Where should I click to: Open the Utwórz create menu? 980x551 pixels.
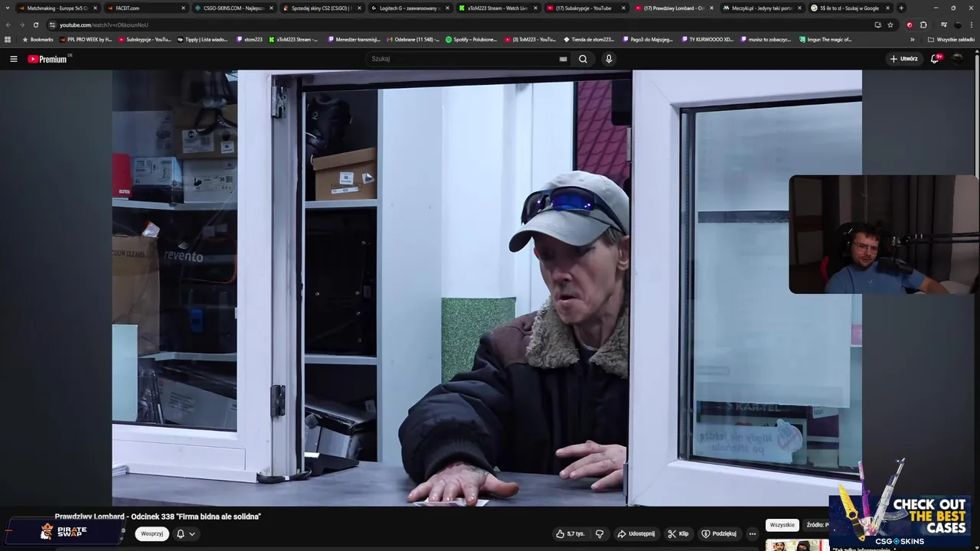pyautogui.click(x=903, y=59)
